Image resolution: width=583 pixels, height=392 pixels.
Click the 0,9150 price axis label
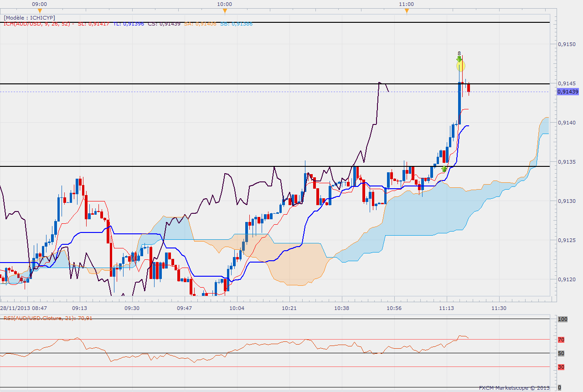567,44
